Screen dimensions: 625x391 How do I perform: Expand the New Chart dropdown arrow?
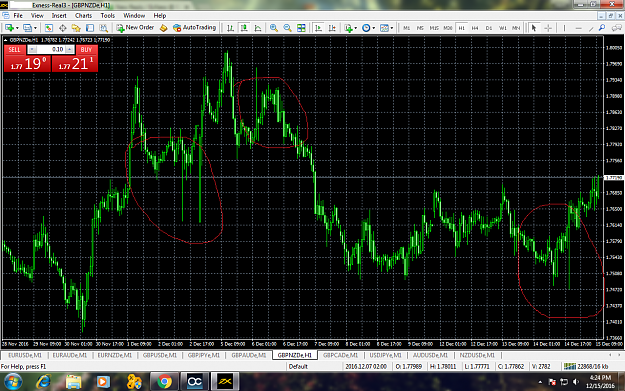17,28
